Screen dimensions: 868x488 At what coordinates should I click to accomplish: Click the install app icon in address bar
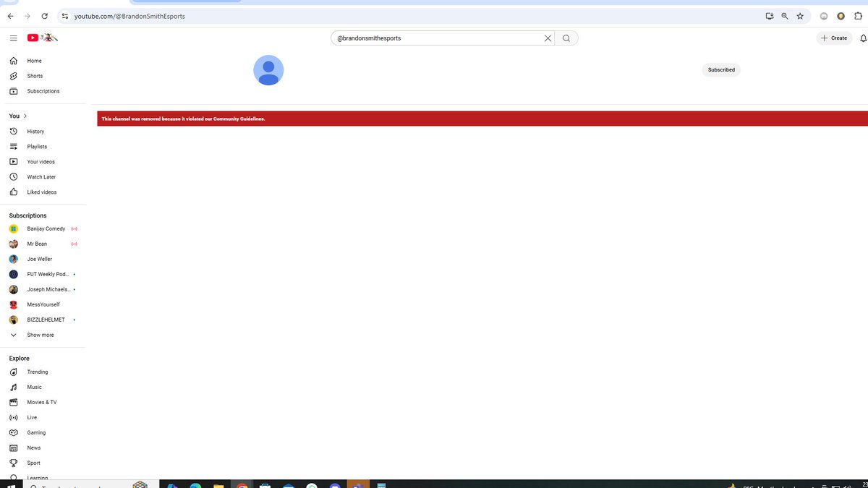tap(770, 16)
